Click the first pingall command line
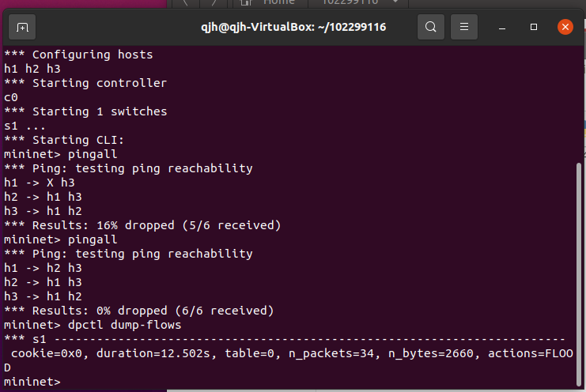The image size is (586, 392). pyautogui.click(x=61, y=154)
